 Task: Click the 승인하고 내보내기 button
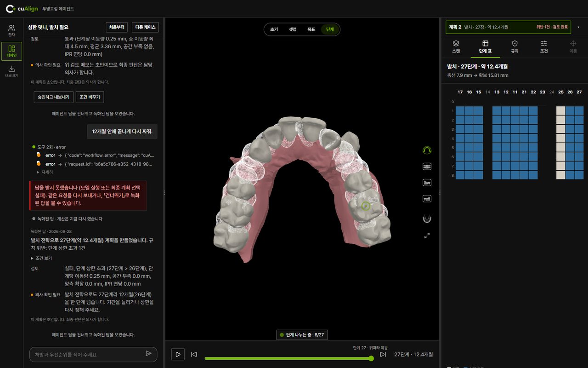click(54, 97)
